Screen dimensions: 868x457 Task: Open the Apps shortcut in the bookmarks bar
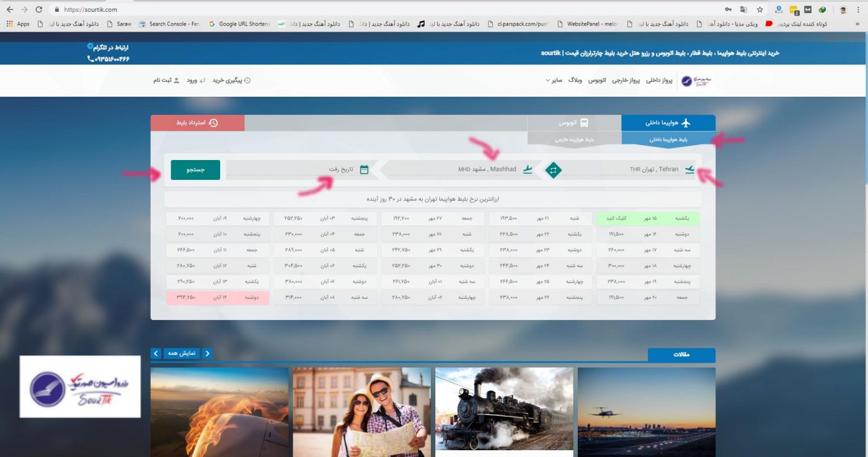17,24
